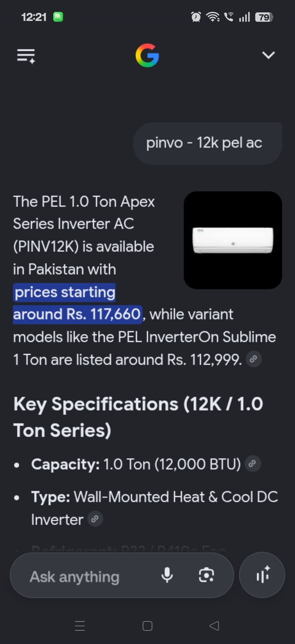Tap Android recent apps navigation button

click(80, 626)
